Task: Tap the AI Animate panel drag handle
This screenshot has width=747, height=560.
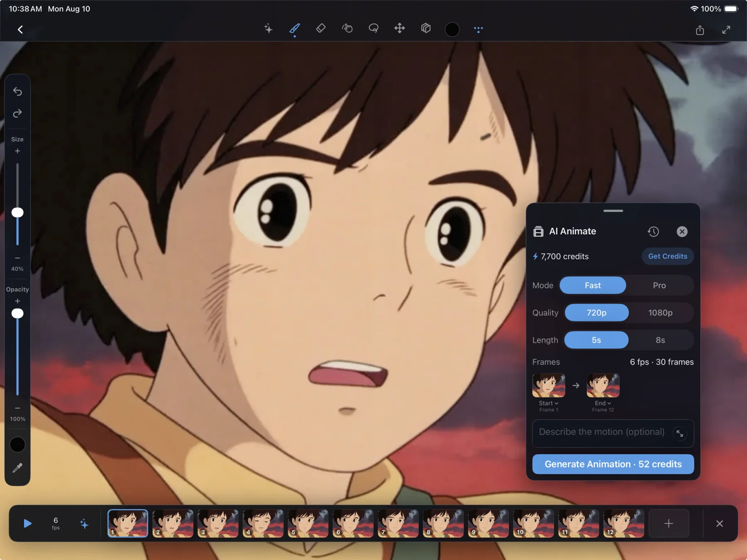Action: point(613,211)
